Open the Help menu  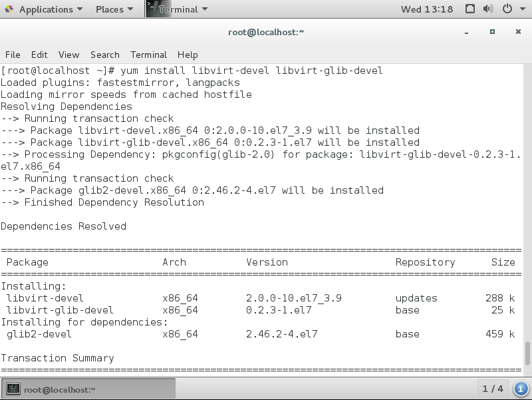point(188,55)
